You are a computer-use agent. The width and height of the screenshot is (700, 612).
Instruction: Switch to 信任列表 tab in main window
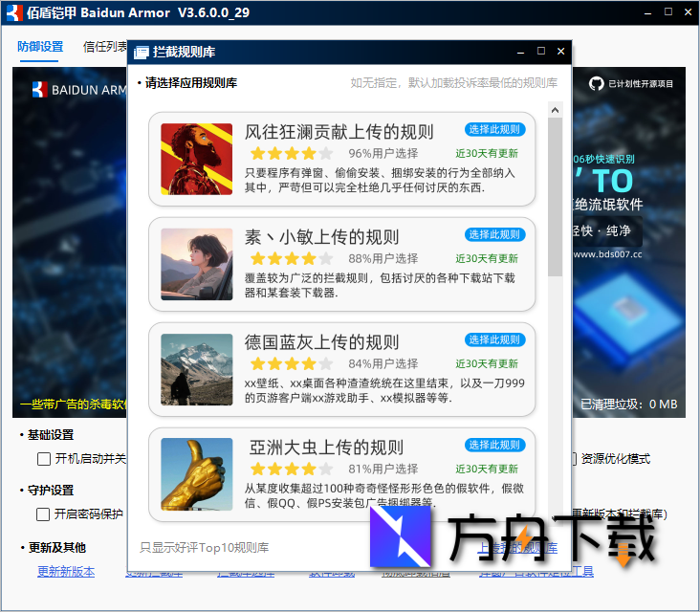[105, 47]
